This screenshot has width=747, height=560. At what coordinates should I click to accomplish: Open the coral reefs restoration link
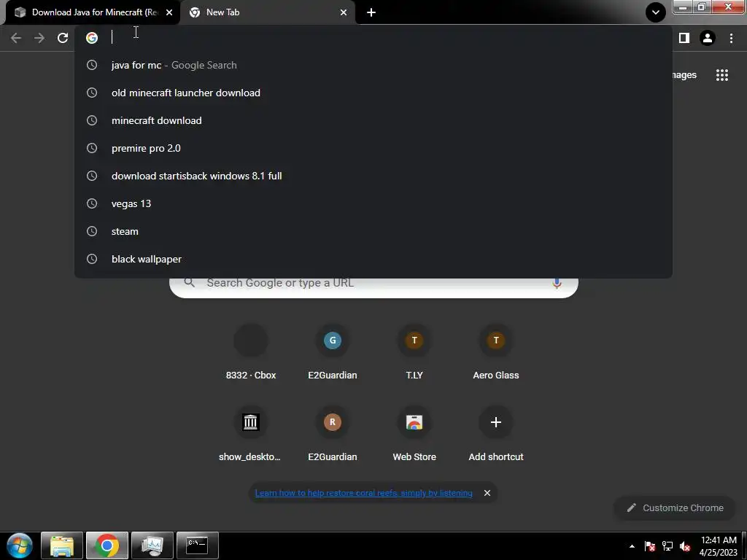[363, 493]
